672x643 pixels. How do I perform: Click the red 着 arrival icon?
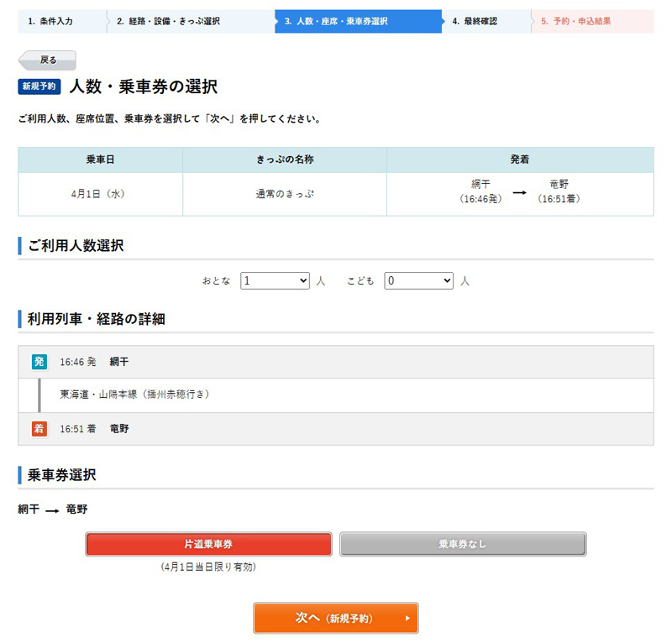pos(39,429)
